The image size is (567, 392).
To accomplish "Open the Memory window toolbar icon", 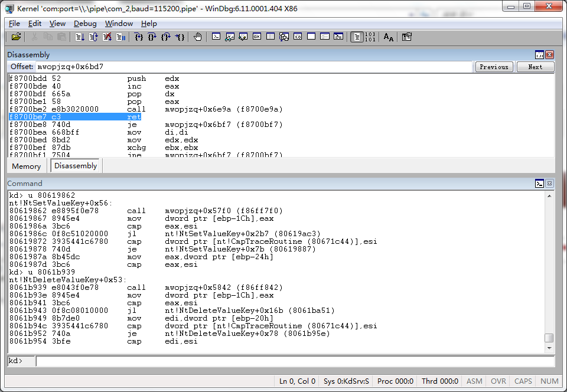I will point(271,37).
